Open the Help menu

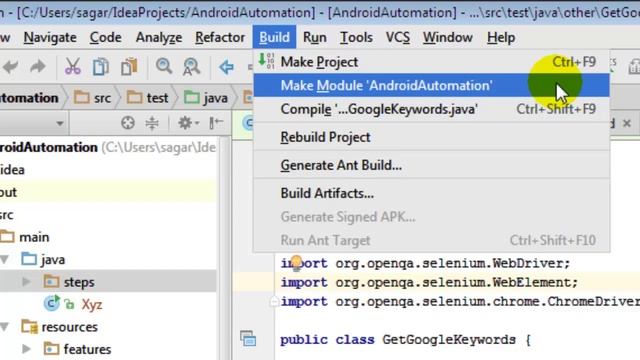coord(501,38)
